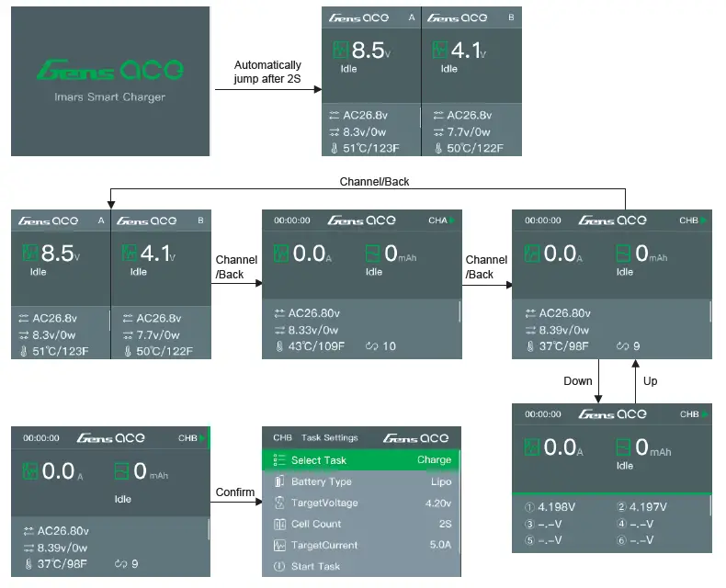Click the green current icon on CHA screen

(280, 254)
